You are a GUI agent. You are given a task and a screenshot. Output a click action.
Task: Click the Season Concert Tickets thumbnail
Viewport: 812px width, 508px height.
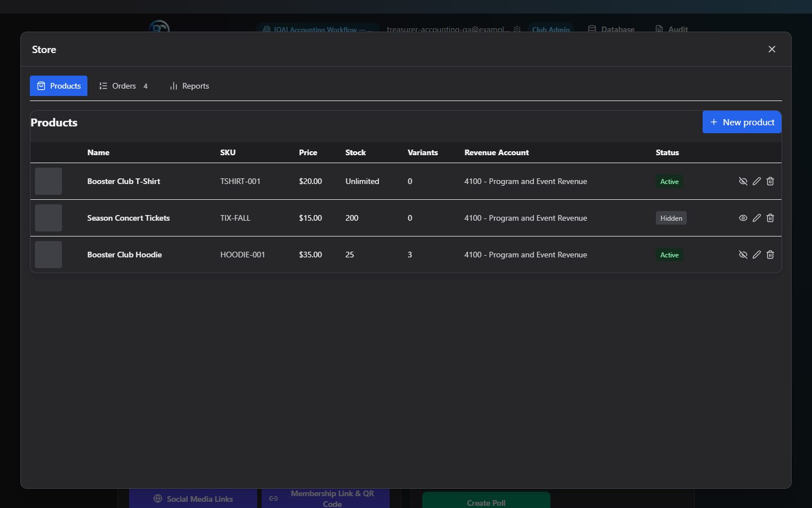[48, 218]
